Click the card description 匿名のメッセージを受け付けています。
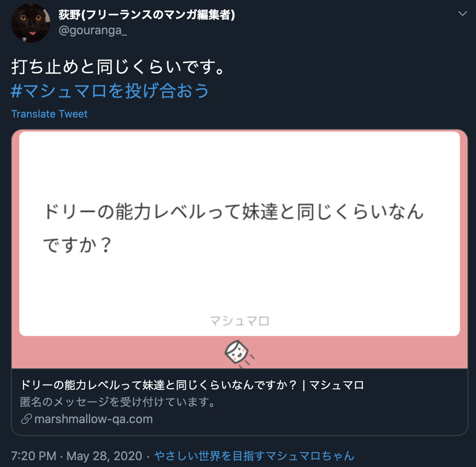The width and height of the screenshot is (476, 467). [118, 402]
